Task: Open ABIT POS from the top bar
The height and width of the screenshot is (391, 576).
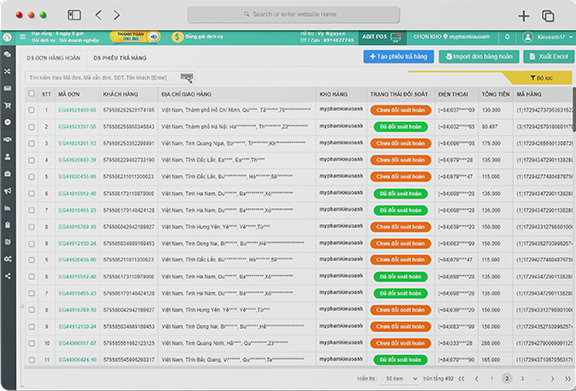Action: 382,37
